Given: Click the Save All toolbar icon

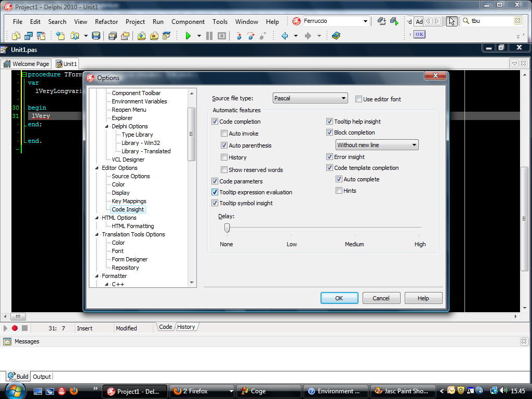Looking at the screenshot, I should click(113, 36).
